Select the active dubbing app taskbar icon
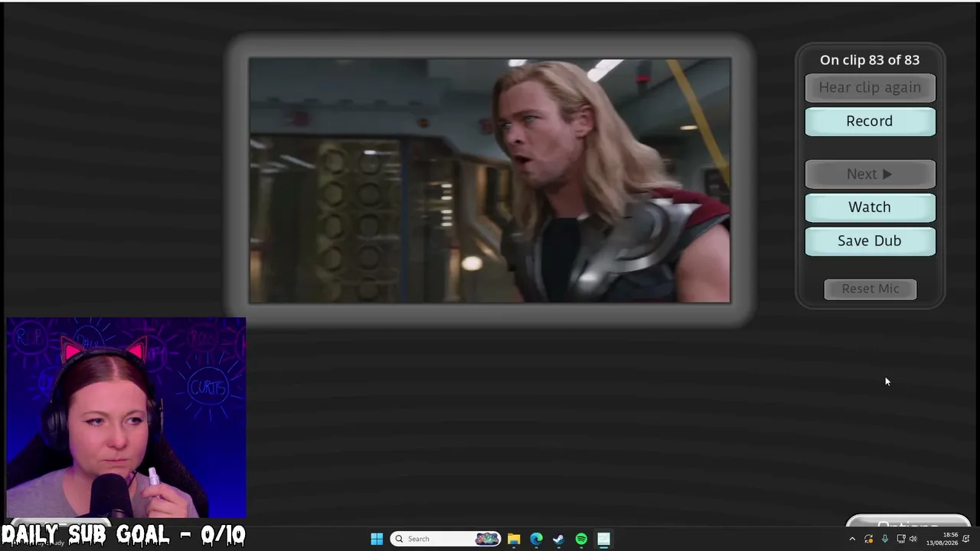Screen dimensions: 980x551 [603, 539]
